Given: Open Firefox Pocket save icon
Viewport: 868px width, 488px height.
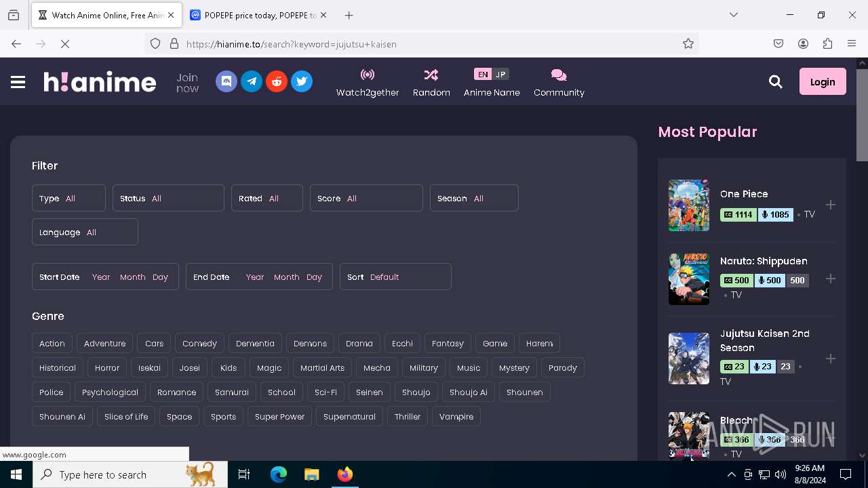Looking at the screenshot, I should pyautogui.click(x=778, y=44).
